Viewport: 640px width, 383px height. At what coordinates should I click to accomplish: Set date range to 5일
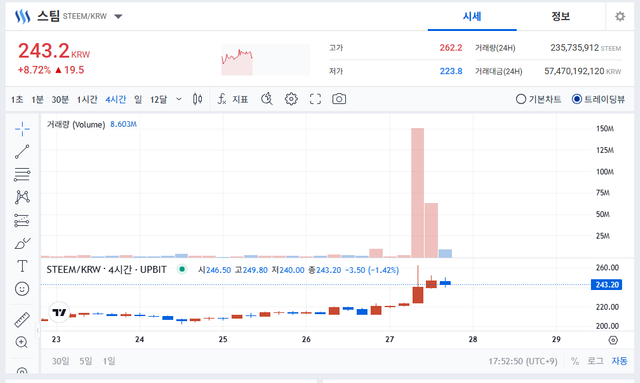click(x=86, y=361)
